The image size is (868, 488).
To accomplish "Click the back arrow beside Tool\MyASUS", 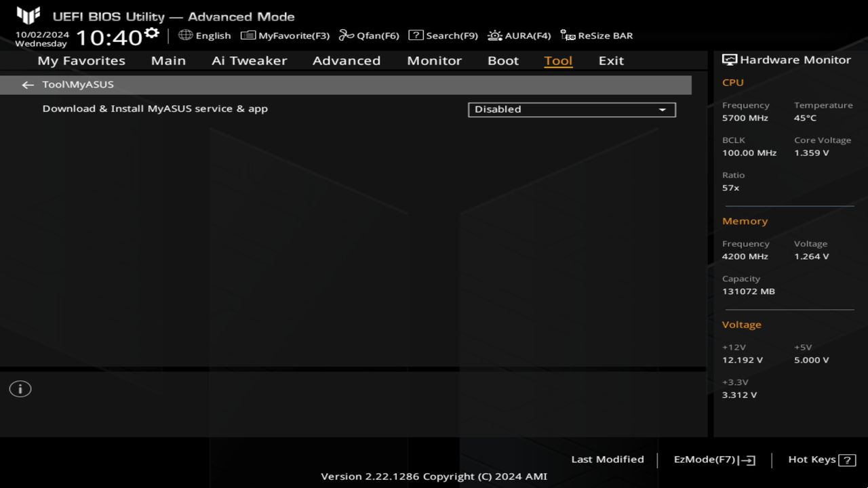I will [x=28, y=85].
